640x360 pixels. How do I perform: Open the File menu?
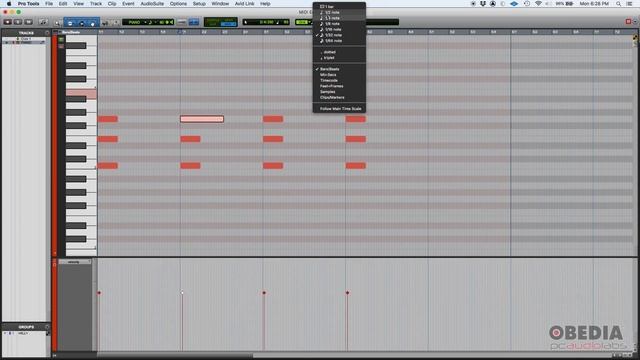(49, 3)
